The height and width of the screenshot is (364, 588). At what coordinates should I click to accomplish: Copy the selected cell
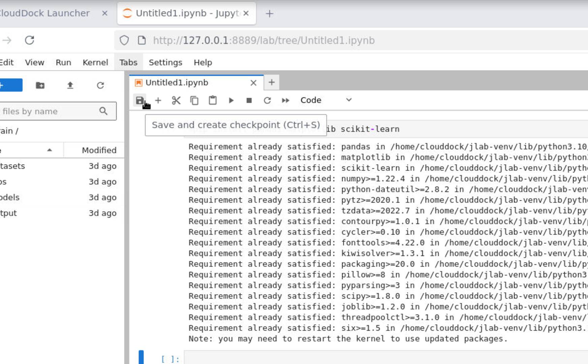click(194, 100)
